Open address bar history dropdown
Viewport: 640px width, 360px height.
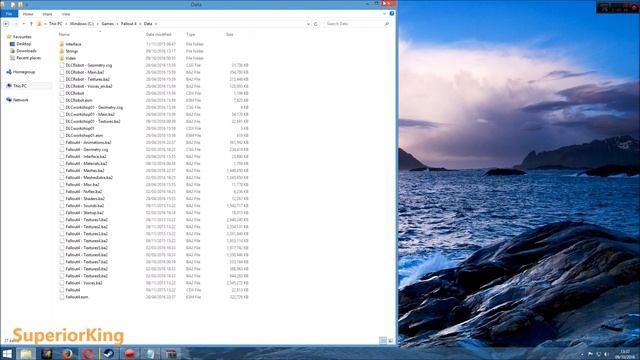click(x=308, y=24)
